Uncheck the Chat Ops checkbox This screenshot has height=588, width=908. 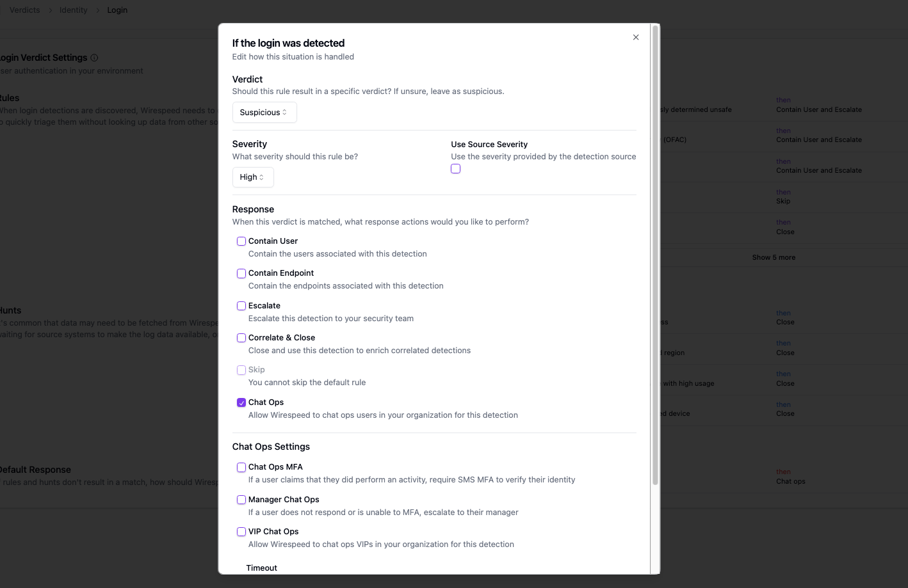(x=241, y=402)
